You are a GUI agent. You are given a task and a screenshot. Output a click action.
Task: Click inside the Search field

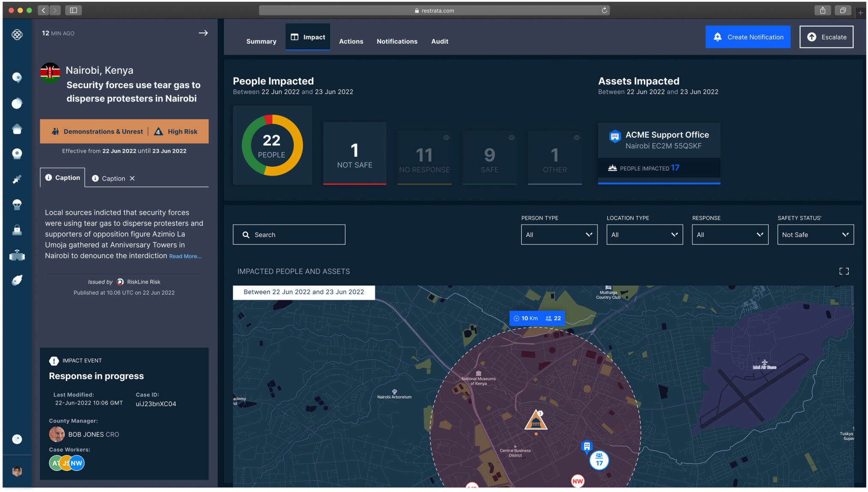288,234
